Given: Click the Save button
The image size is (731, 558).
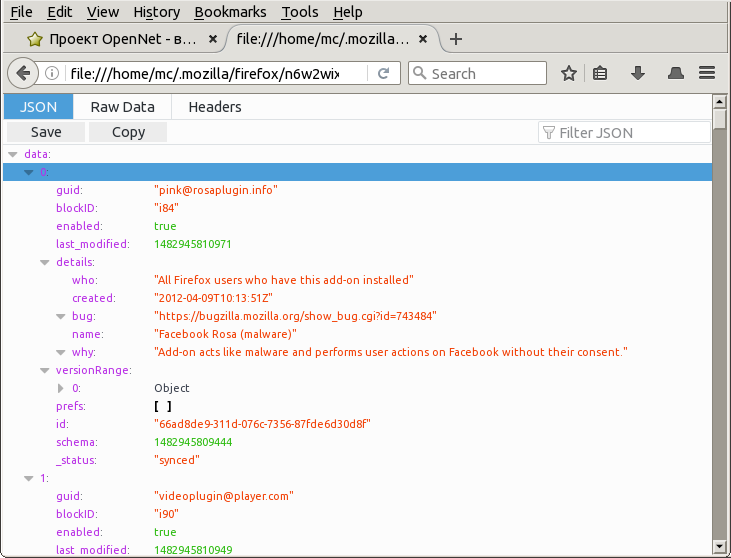Looking at the screenshot, I should [x=46, y=132].
